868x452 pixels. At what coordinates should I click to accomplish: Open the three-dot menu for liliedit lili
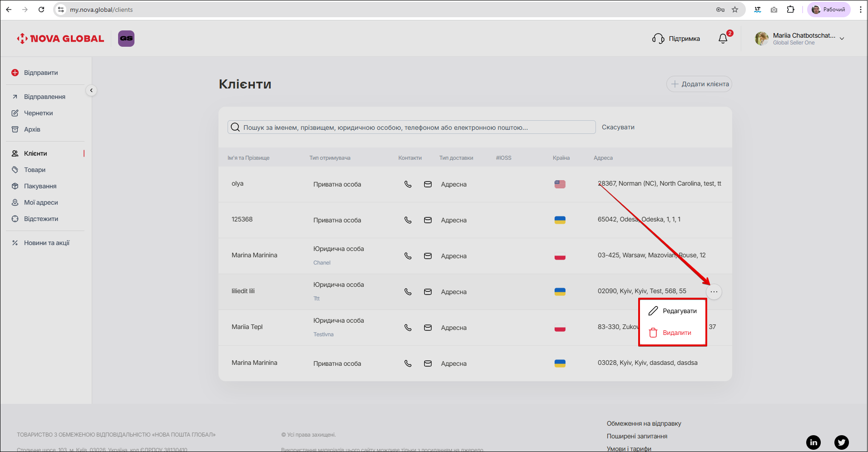714,292
